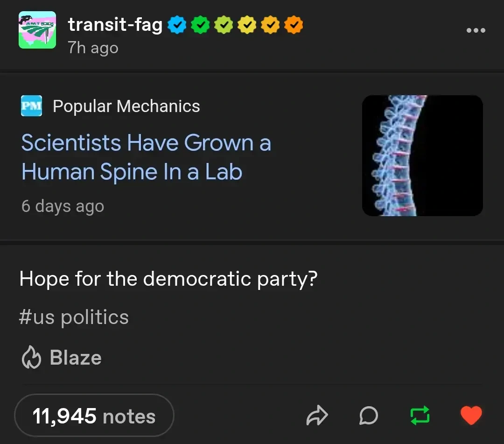This screenshot has height=444, width=504.
Task: Click the orange checkmark badge at the end
Action: tap(294, 25)
